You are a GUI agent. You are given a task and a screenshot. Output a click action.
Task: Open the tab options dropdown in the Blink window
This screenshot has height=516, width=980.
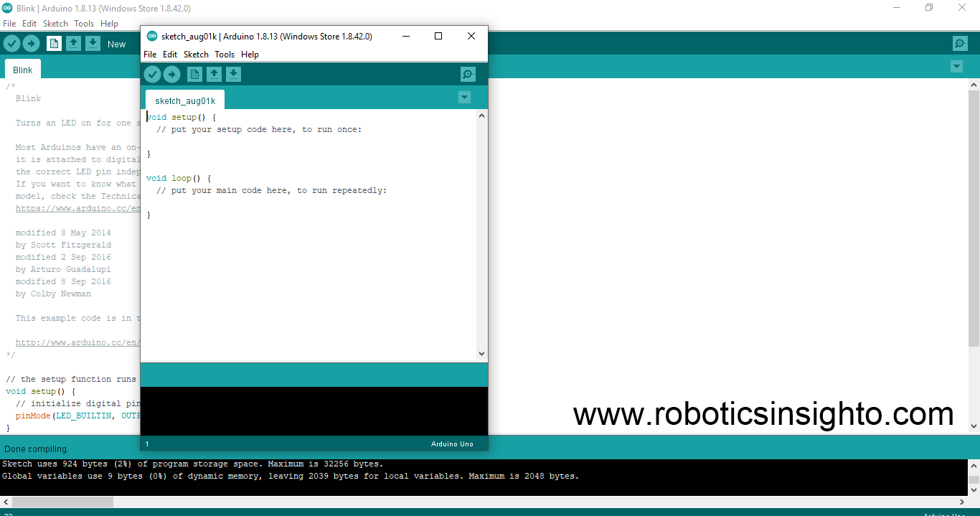(x=956, y=66)
